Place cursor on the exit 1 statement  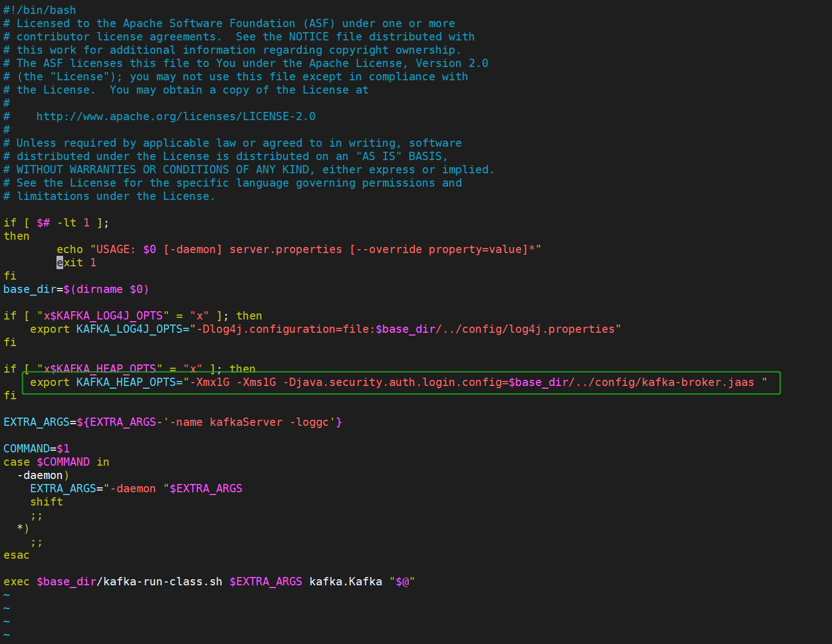pos(76,263)
